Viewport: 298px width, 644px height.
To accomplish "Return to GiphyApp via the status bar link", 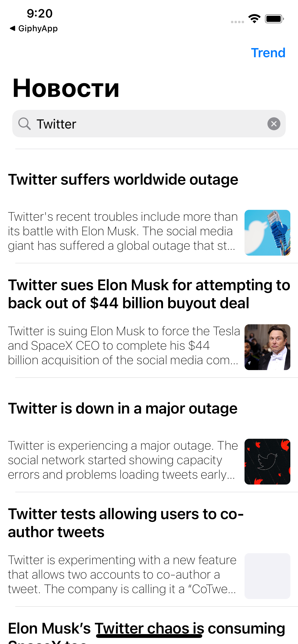I will pyautogui.click(x=38, y=28).
